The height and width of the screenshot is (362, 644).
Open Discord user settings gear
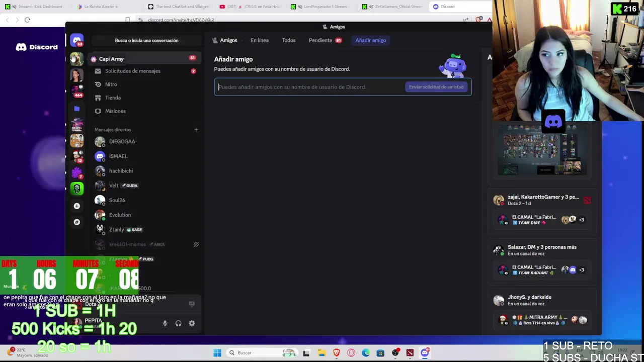(x=192, y=323)
